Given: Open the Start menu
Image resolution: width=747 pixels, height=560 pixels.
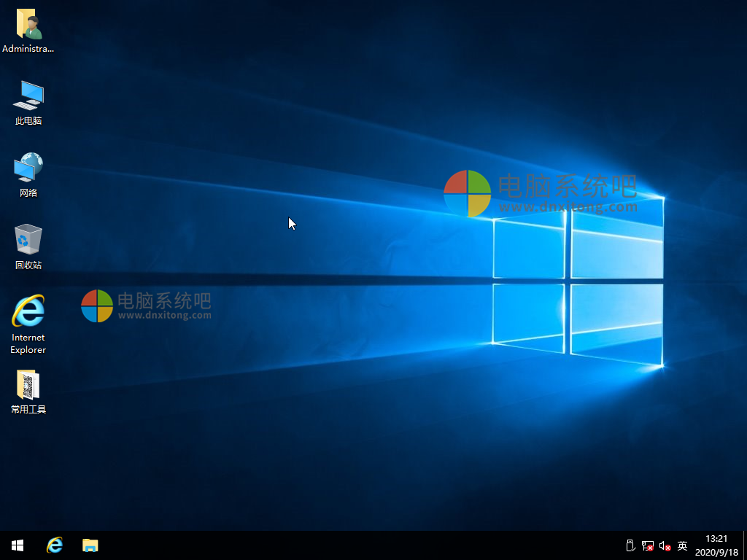Looking at the screenshot, I should pyautogui.click(x=17, y=545).
